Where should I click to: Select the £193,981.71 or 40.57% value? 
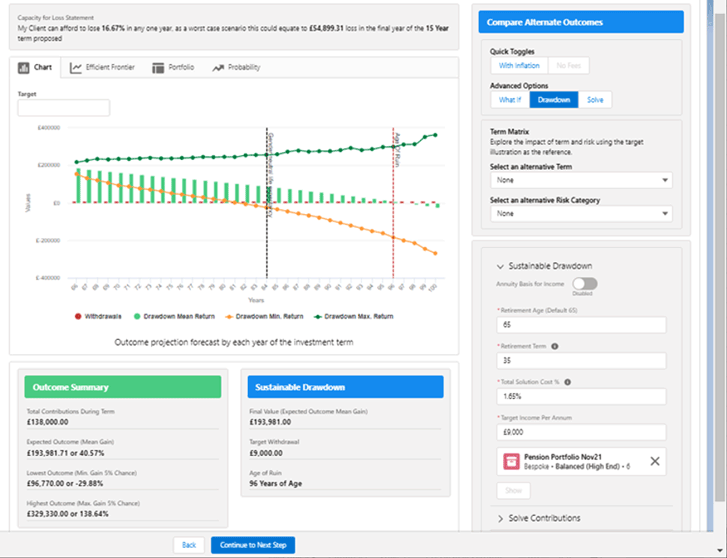(x=65, y=453)
